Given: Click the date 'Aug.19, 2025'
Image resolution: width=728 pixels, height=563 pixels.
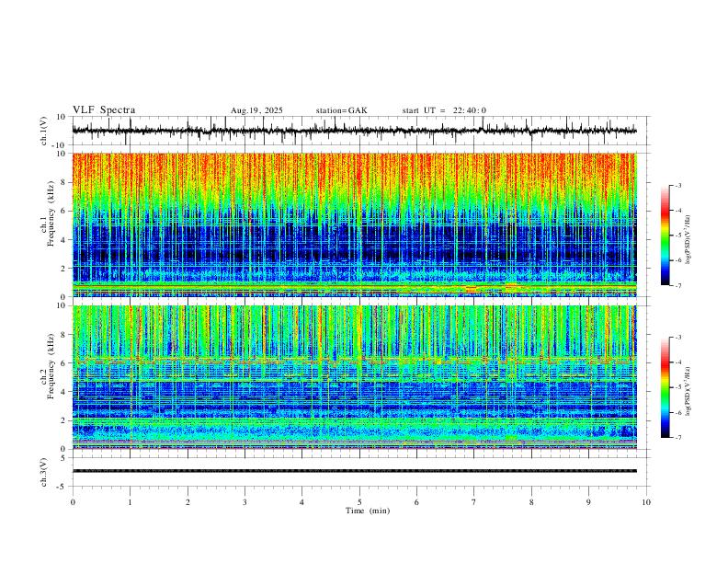Looking at the screenshot, I should click(256, 110).
